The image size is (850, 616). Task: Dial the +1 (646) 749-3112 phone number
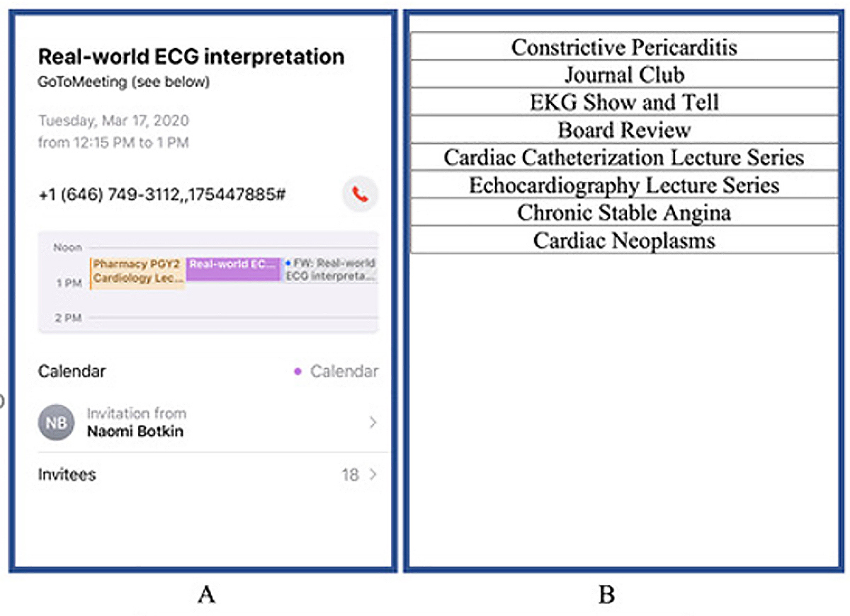[x=161, y=194]
